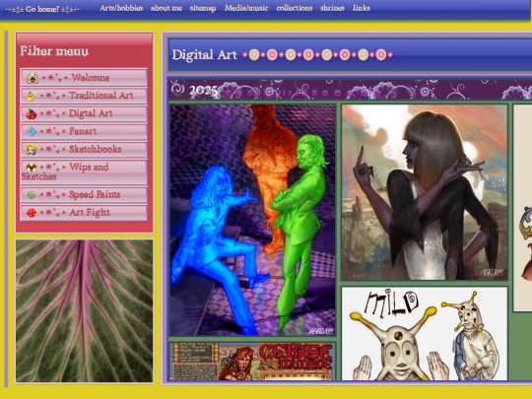Open the Cerise banner artwork thumbnail
The width and height of the screenshot is (532, 399).
click(252, 362)
